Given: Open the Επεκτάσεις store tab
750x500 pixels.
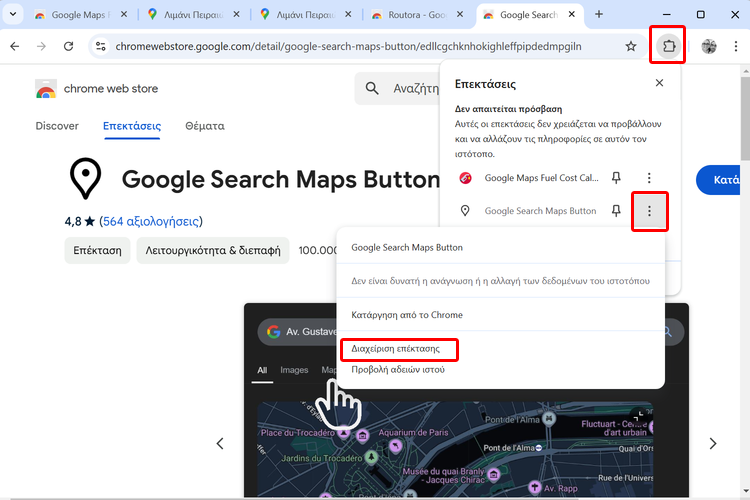Looking at the screenshot, I should pos(132,126).
